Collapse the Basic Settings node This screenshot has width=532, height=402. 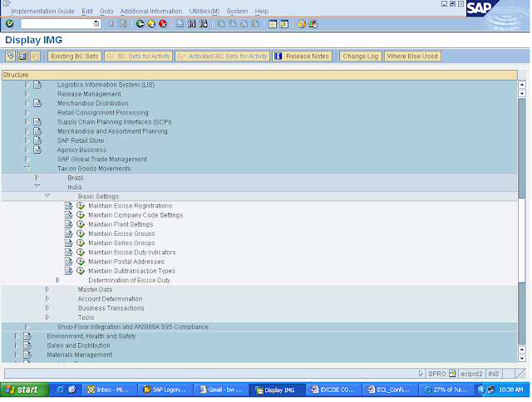pyautogui.click(x=48, y=196)
